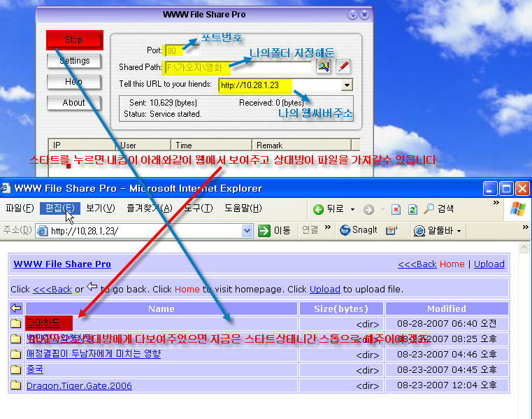This screenshot has height=419, width=532.
Task: Expand the IE toolbar overflow chevron
Action: click(x=496, y=203)
